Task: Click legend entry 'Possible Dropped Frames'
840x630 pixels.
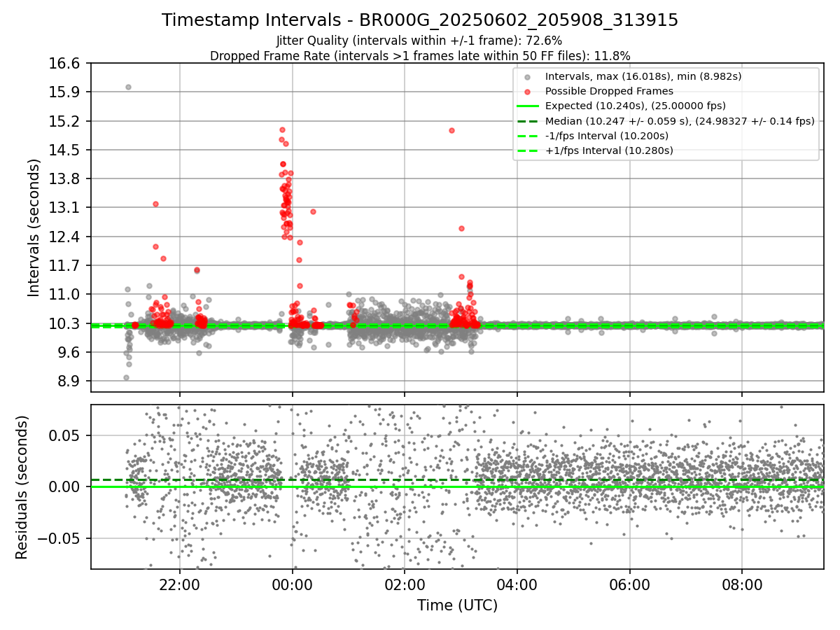Action: 609,91
